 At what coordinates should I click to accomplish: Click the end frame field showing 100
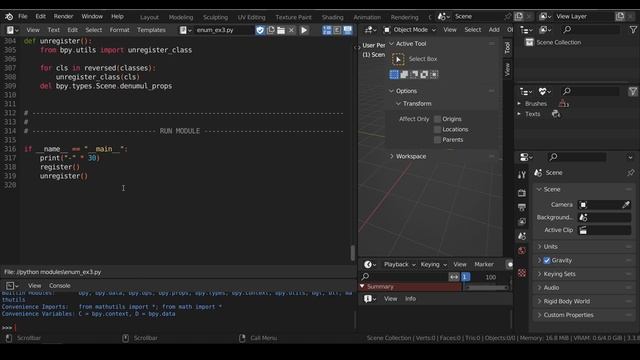coord(491,277)
